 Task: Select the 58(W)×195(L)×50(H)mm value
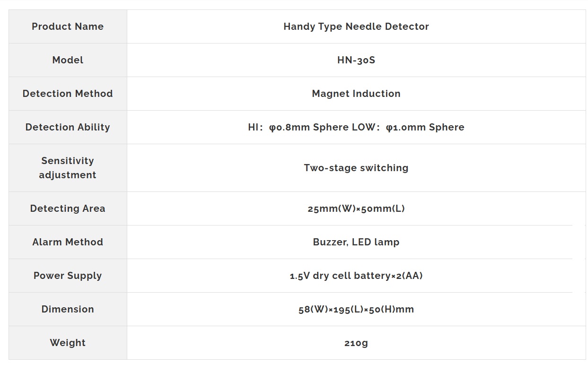pos(356,309)
